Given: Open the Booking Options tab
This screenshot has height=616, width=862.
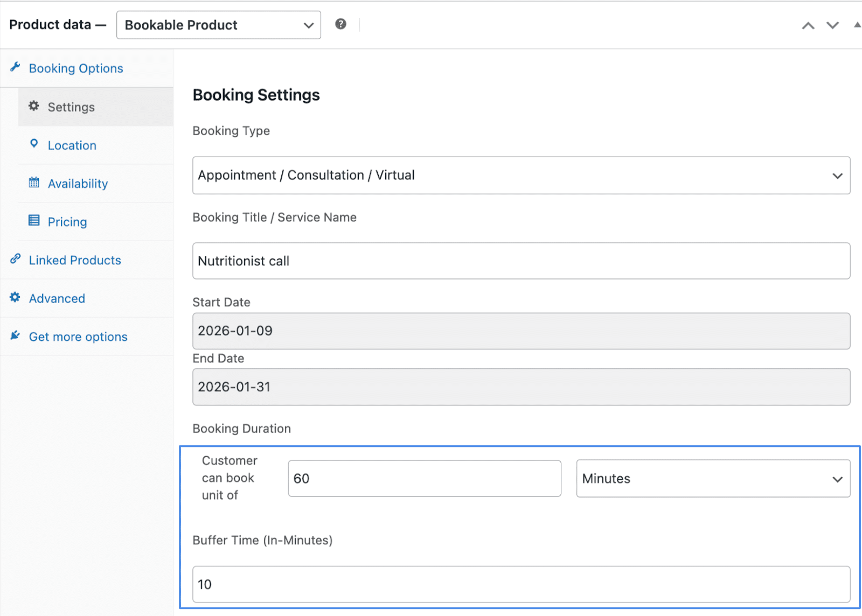Looking at the screenshot, I should tap(87, 68).
